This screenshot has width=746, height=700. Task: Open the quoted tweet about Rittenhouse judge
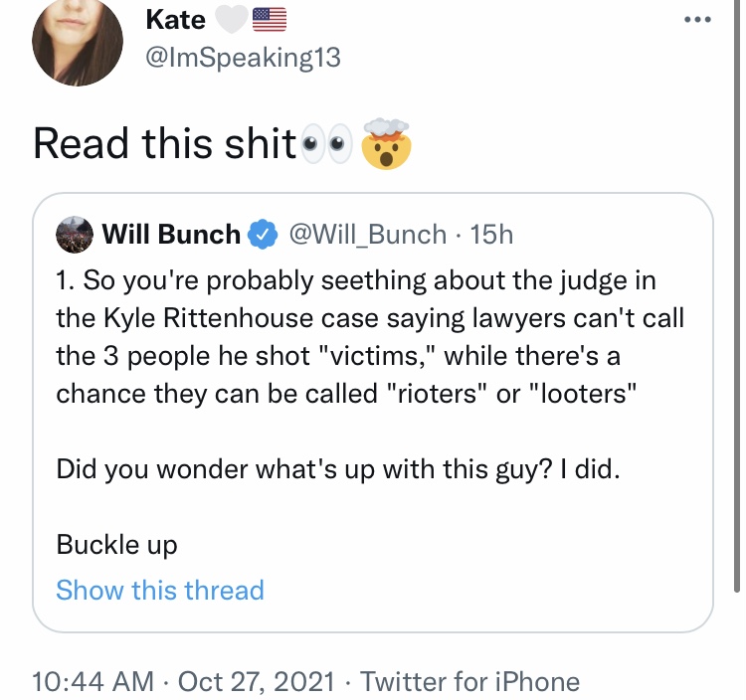click(373, 413)
